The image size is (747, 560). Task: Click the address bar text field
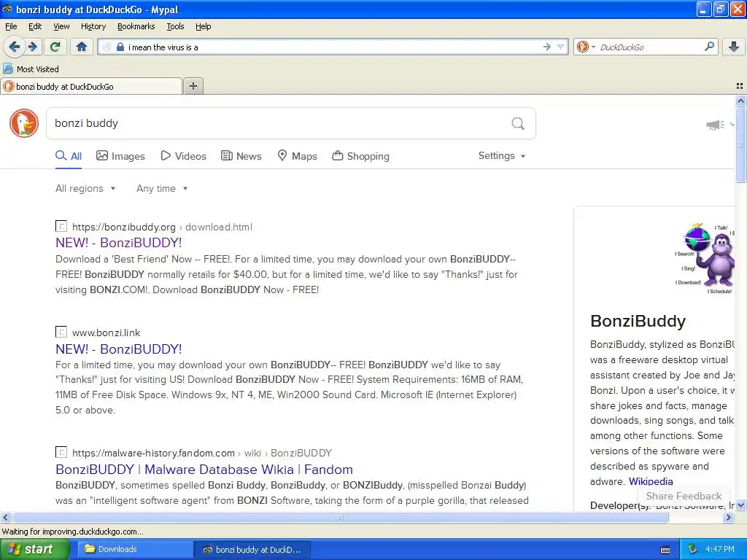(x=331, y=47)
